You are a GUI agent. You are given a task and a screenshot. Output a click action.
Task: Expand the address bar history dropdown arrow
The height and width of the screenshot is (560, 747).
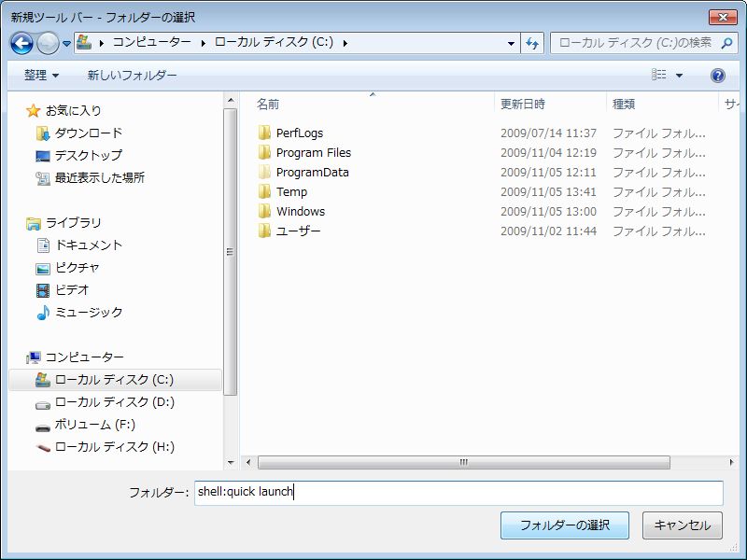(x=511, y=43)
